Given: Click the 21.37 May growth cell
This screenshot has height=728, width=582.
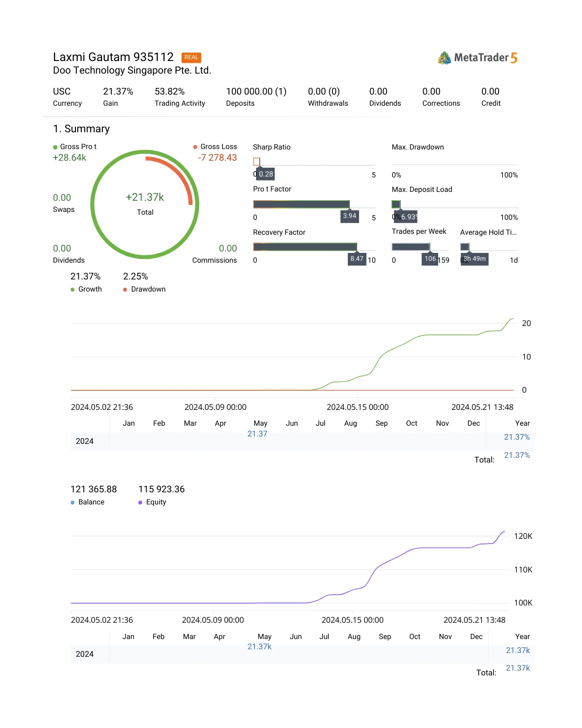Looking at the screenshot, I should (x=257, y=434).
